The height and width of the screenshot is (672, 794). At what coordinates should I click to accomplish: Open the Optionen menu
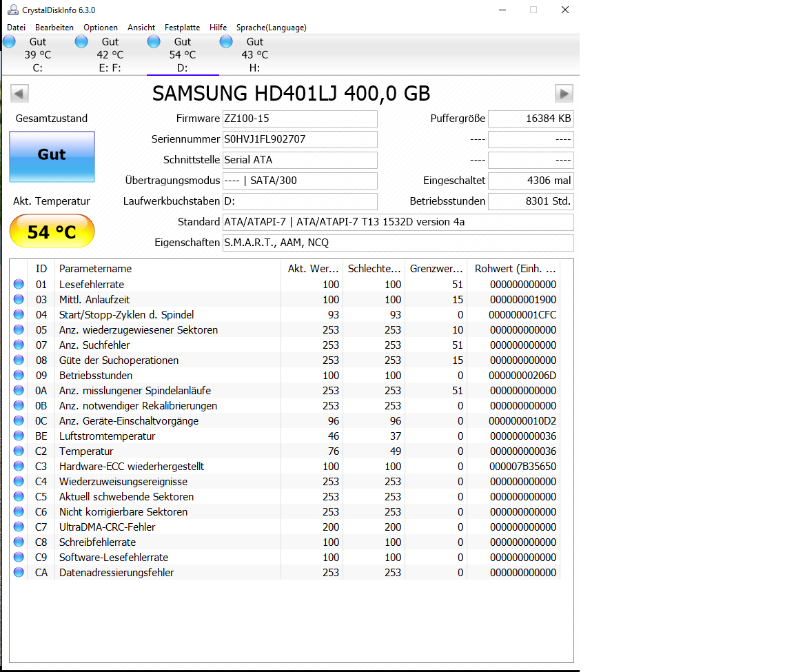tap(101, 28)
